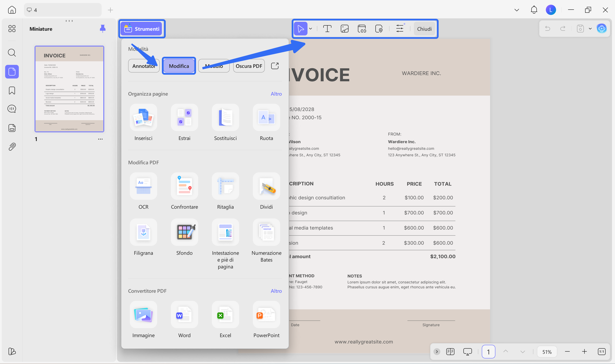The image size is (615, 364).
Task: Start the slideshow presentation icon
Action: [467, 352]
